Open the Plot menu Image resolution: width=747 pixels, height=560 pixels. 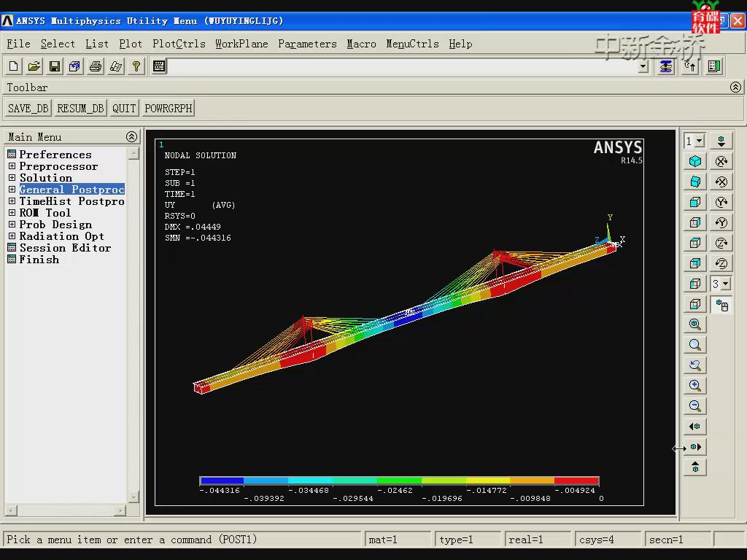pos(131,44)
